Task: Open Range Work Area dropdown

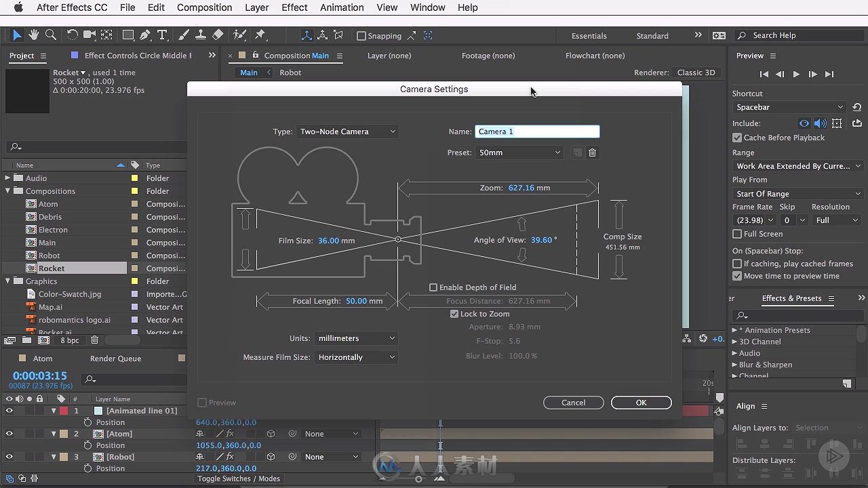Action: [797, 166]
